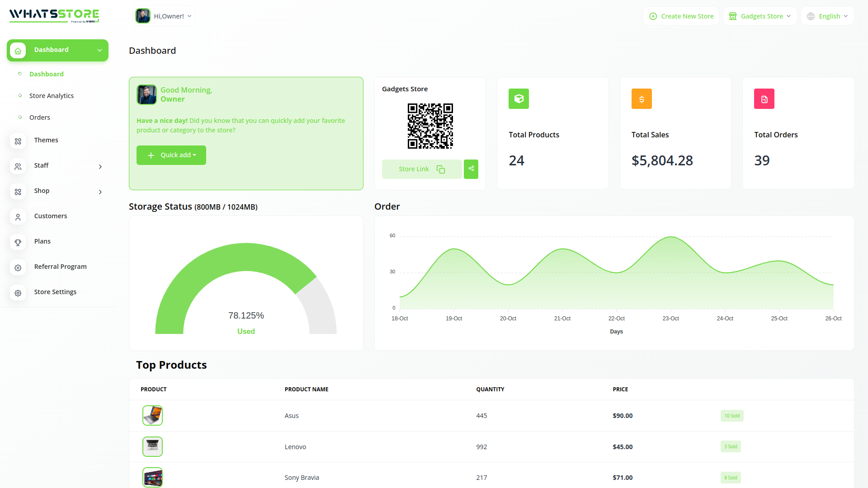Click the copy icon in Store Link
Viewport: 868px width, 488px height.
pos(440,169)
